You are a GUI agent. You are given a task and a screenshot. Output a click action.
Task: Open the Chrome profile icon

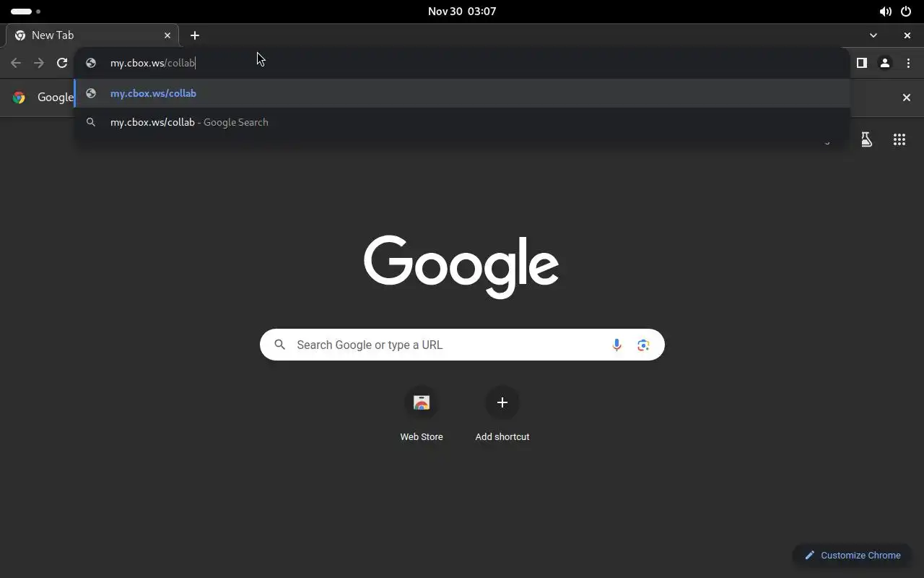click(885, 63)
